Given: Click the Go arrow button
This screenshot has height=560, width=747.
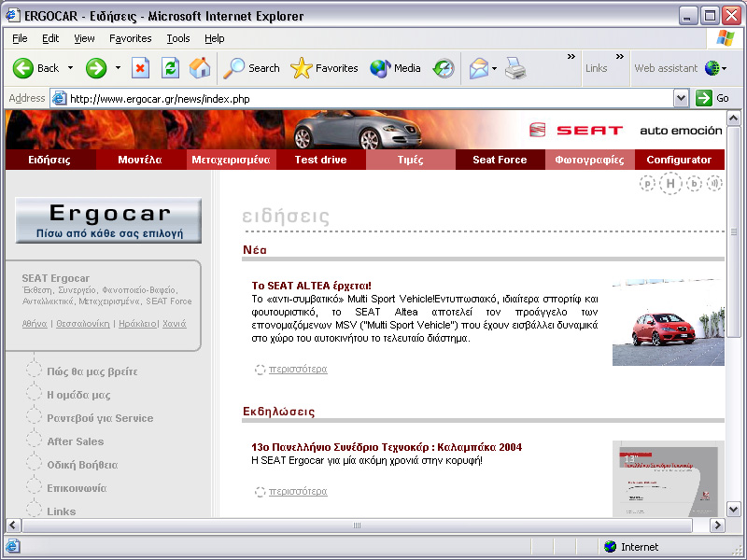Looking at the screenshot, I should [704, 98].
